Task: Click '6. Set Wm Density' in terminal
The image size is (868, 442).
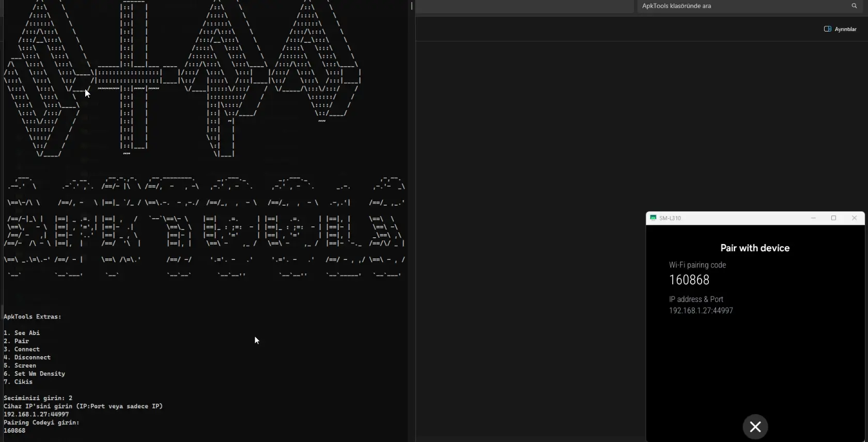Action: click(34, 374)
